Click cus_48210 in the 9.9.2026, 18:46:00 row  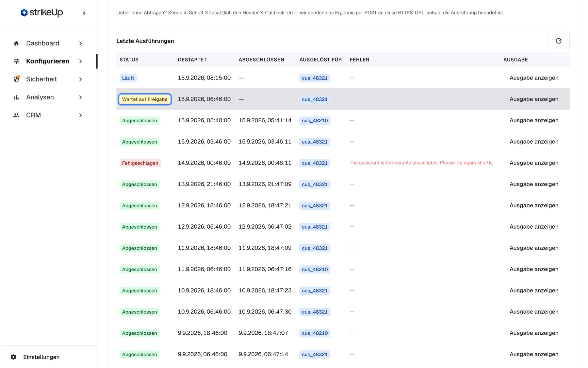[x=315, y=333]
